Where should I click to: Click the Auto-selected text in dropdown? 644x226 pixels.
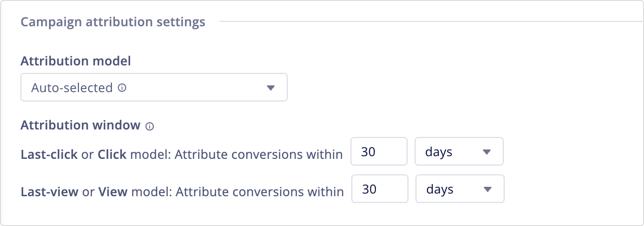pos(72,88)
